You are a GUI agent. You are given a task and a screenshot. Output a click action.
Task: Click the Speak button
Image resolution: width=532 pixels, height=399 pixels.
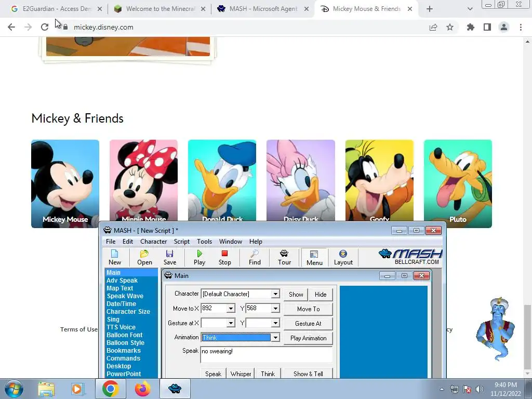coord(213,374)
